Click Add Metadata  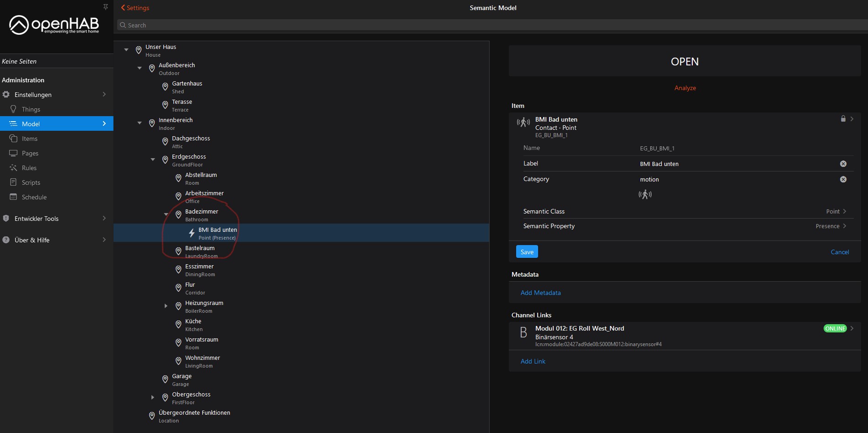click(540, 293)
